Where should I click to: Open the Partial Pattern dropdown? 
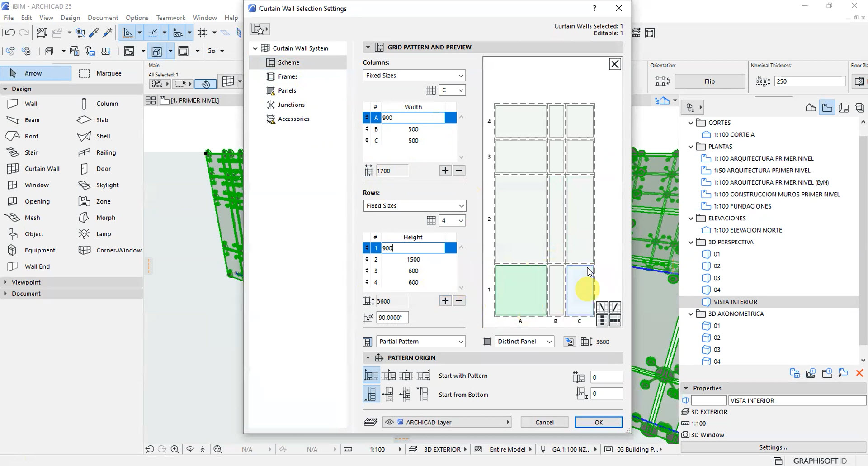coord(421,342)
